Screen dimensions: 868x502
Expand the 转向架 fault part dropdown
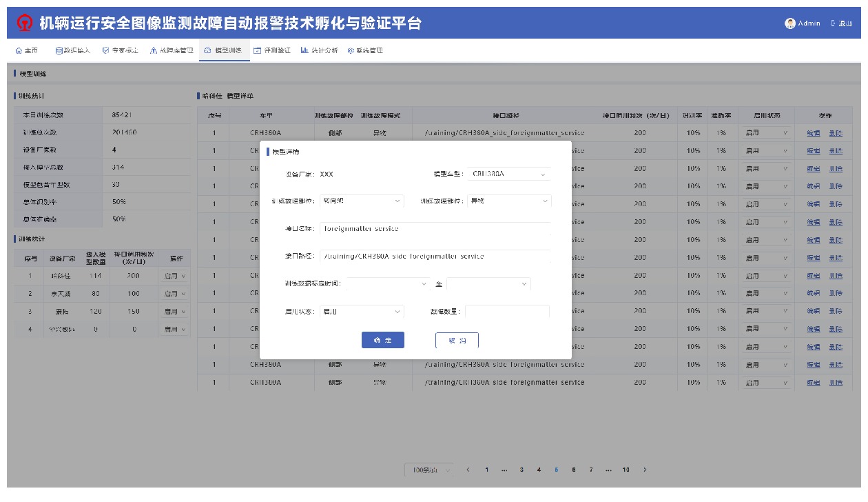362,201
